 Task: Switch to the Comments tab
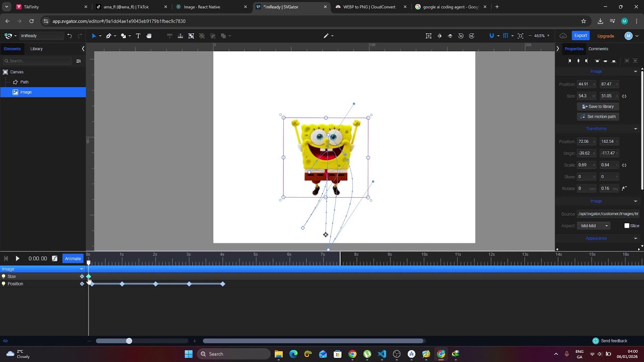pos(598,49)
